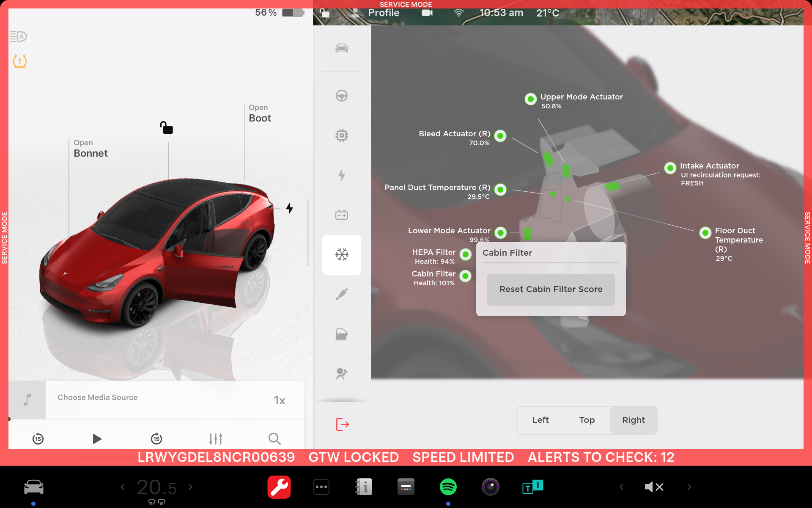812x508 pixels.
Task: Toggle the car lock icon above roof
Action: [x=167, y=127]
